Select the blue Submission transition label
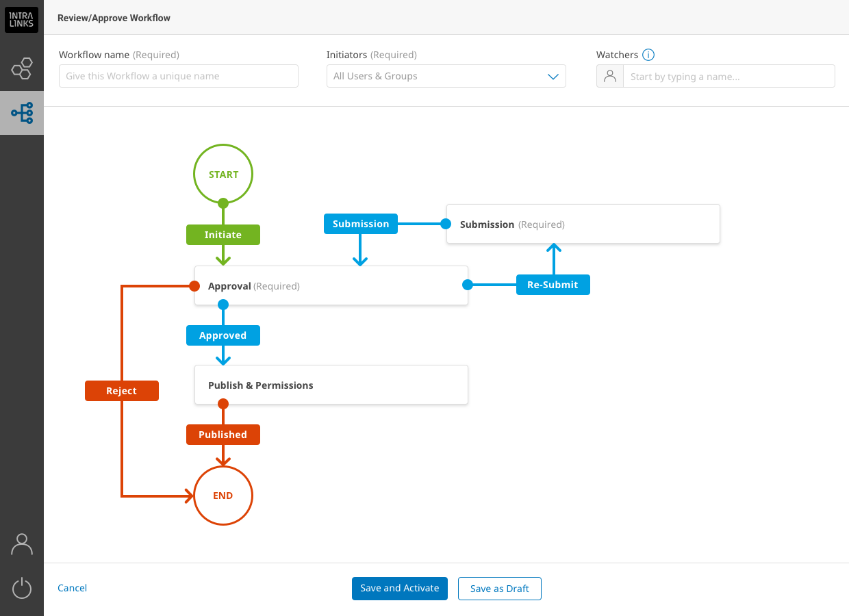Screen dimensions: 849x616 pyautogui.click(x=361, y=224)
